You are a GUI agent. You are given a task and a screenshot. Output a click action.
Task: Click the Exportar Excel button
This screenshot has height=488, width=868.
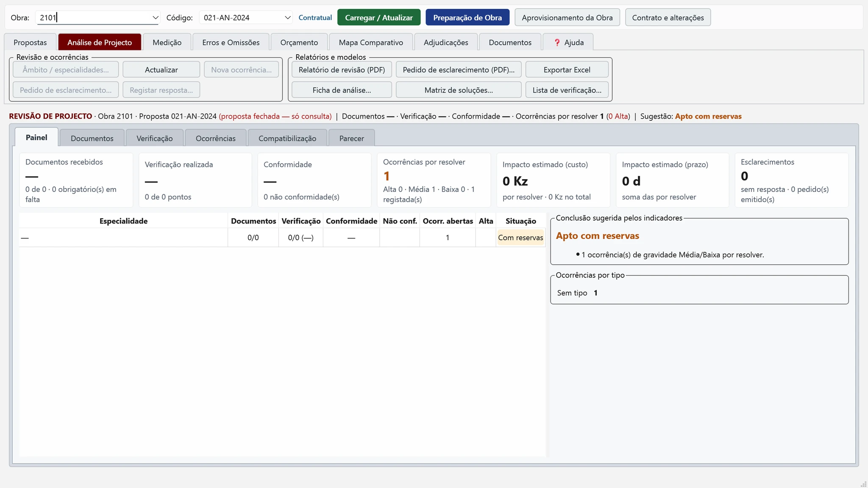(567, 70)
